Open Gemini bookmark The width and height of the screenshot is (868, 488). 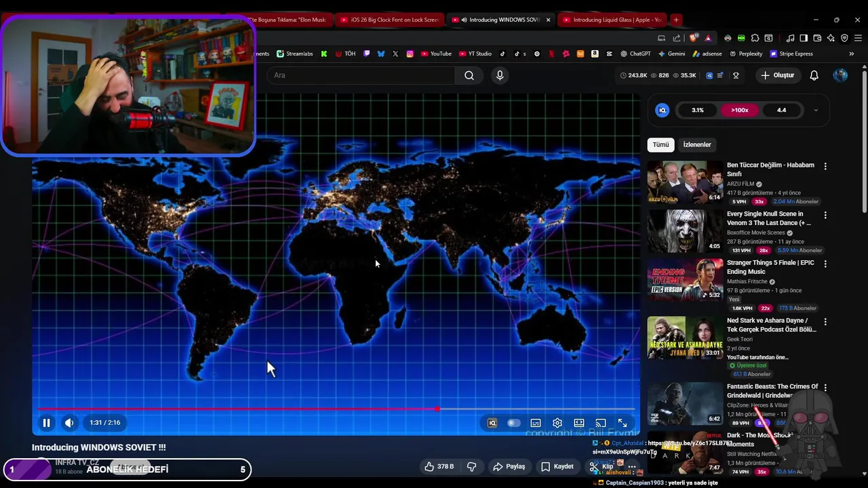[x=671, y=54]
